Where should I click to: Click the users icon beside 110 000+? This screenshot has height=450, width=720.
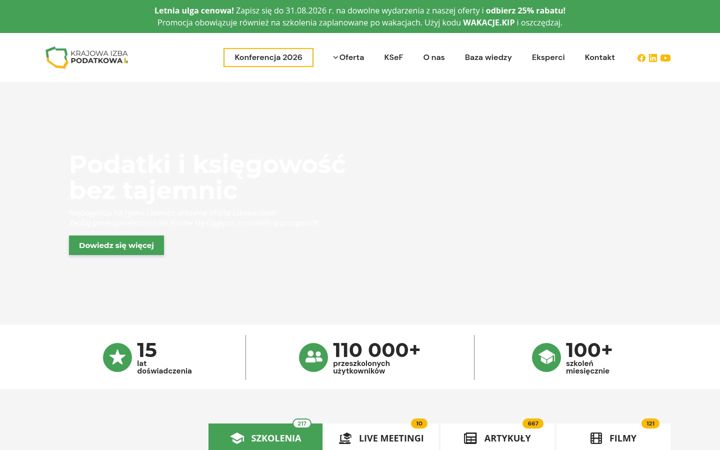pos(313,357)
